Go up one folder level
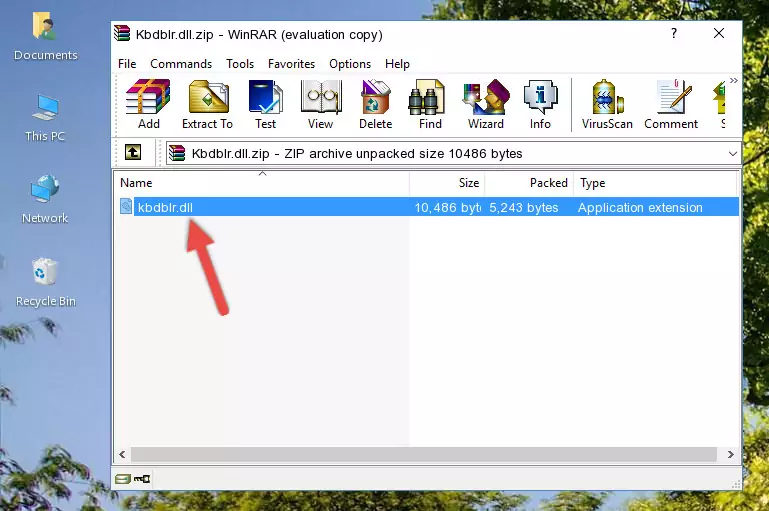The width and height of the screenshot is (769, 511). [x=133, y=152]
